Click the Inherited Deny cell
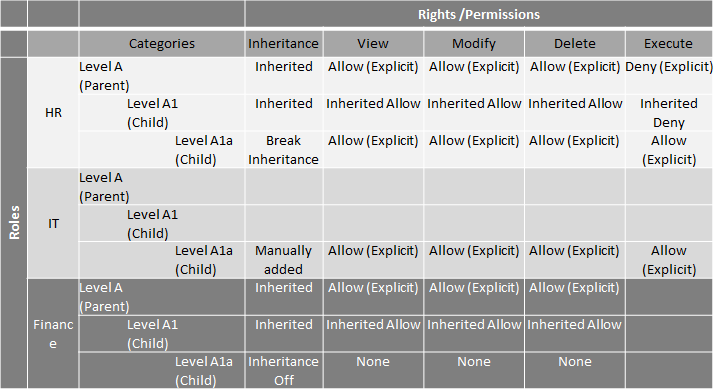This screenshot has height=389, width=713. click(x=669, y=113)
